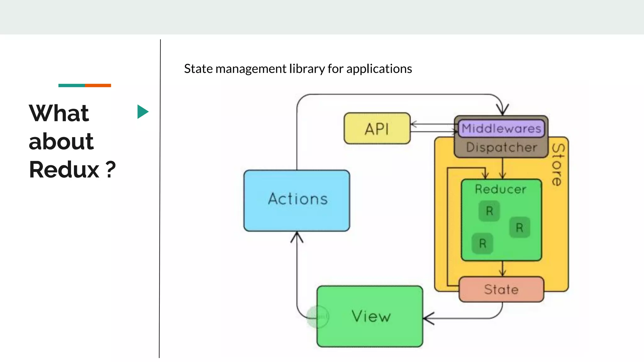The width and height of the screenshot is (644, 362).
Task: Click the green View box
Action: 370,316
